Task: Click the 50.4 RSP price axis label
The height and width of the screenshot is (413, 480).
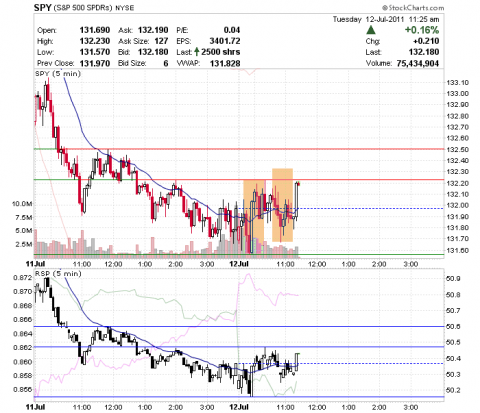Action: [453, 359]
